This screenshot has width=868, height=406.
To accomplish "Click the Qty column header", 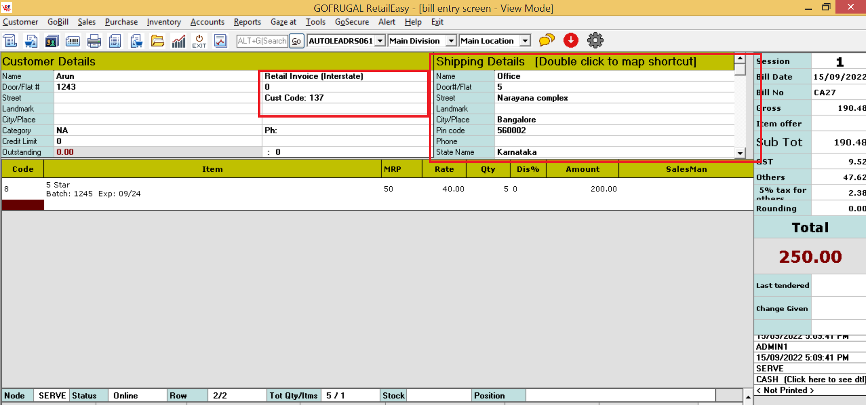I will [488, 169].
